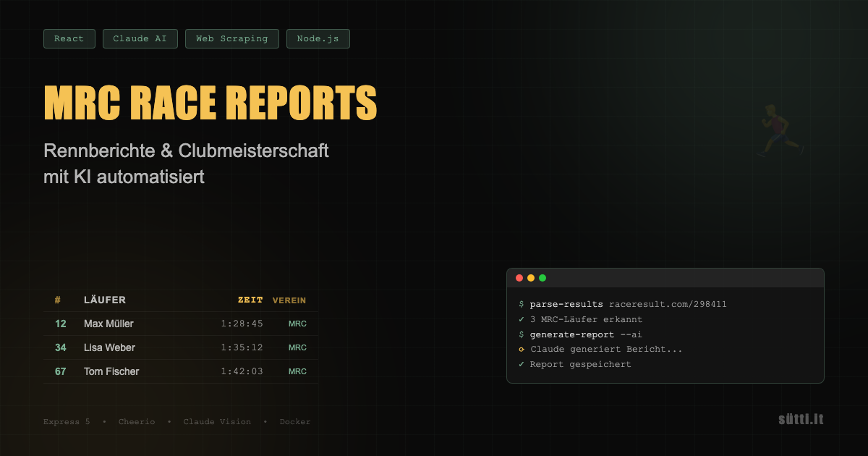Screen dimensions: 868x456
Task: Open the VEREIN column header
Action: click(289, 300)
